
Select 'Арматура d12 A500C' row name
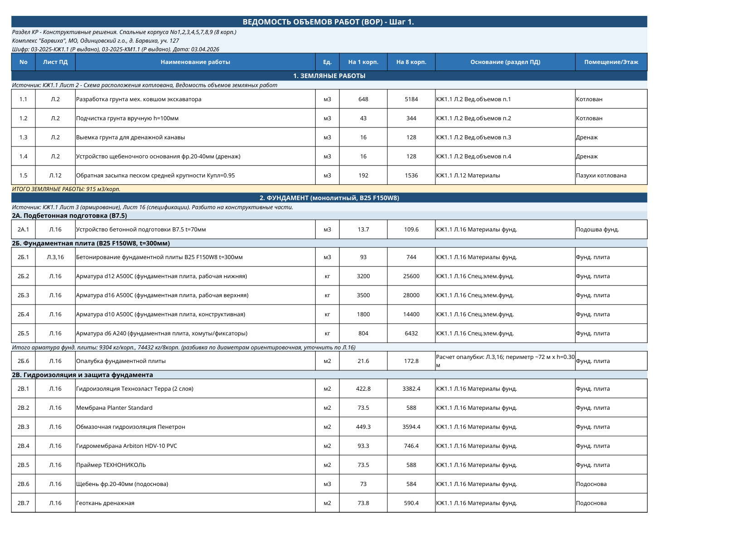pyautogui.click(x=195, y=276)
